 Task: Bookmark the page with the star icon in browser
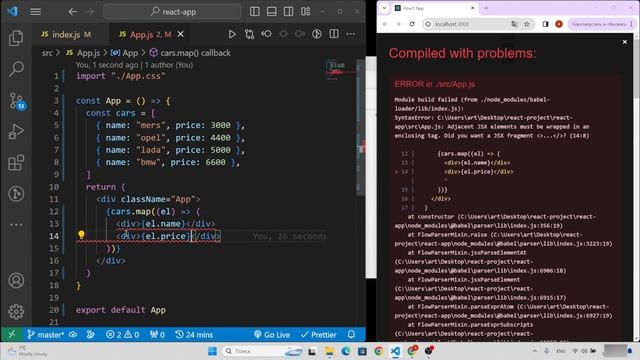(x=527, y=24)
